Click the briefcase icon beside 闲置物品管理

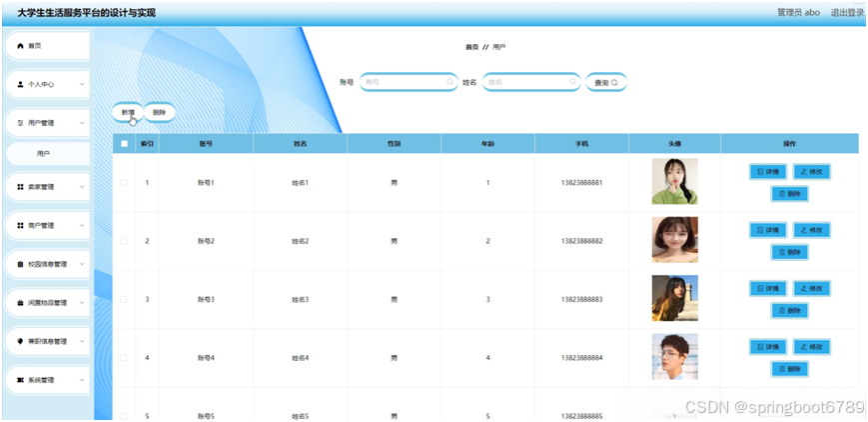tap(21, 303)
